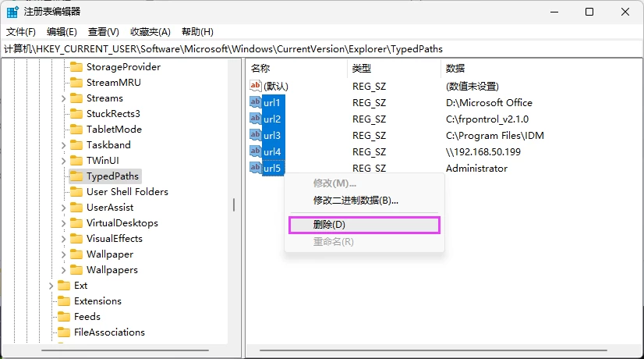Click the string value icon beside url3
This screenshot has height=359, width=644.
256,135
